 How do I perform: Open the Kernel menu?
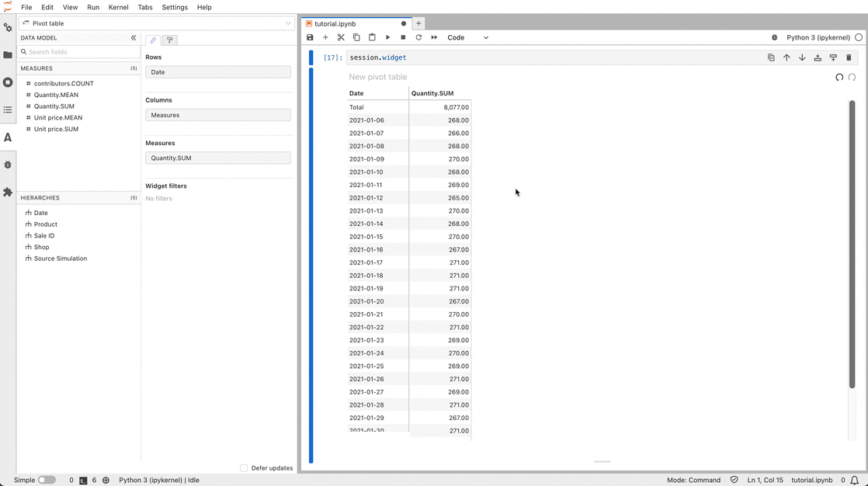pos(119,7)
